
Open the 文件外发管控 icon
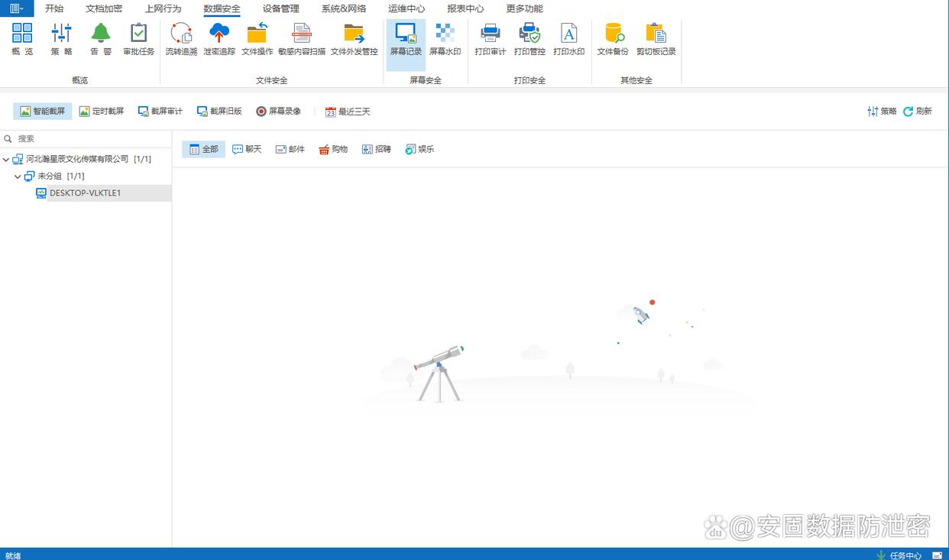354,40
